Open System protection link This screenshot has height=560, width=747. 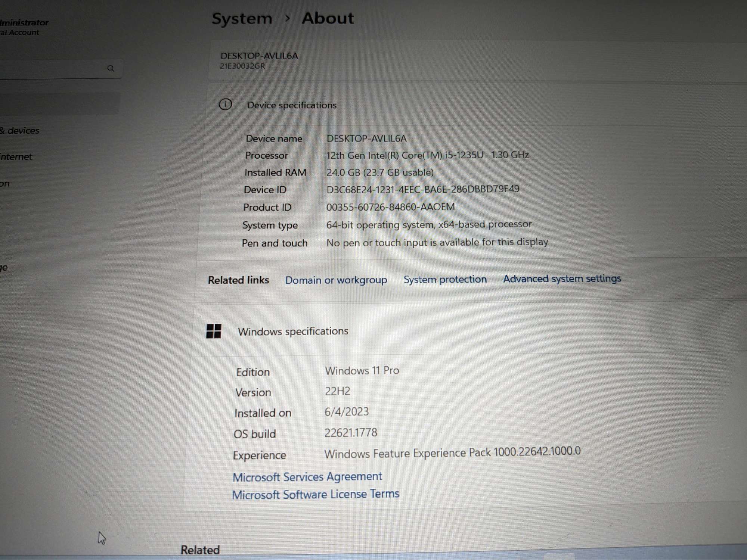pos(445,279)
